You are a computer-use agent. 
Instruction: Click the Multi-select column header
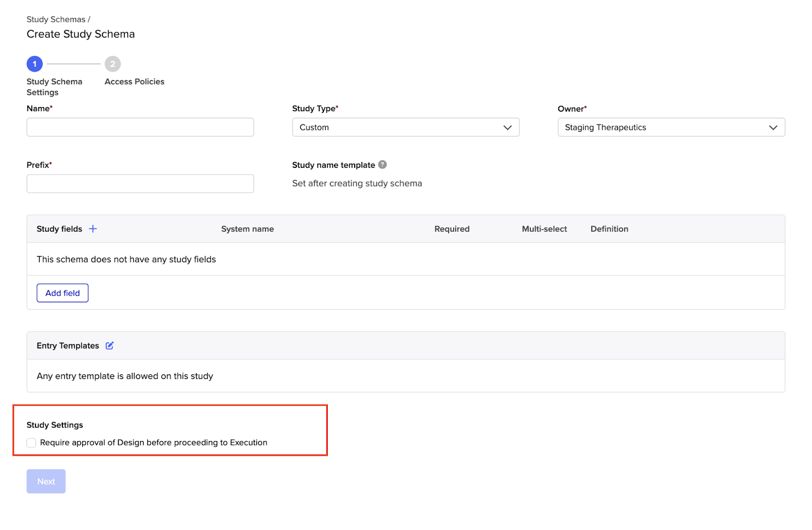544,229
